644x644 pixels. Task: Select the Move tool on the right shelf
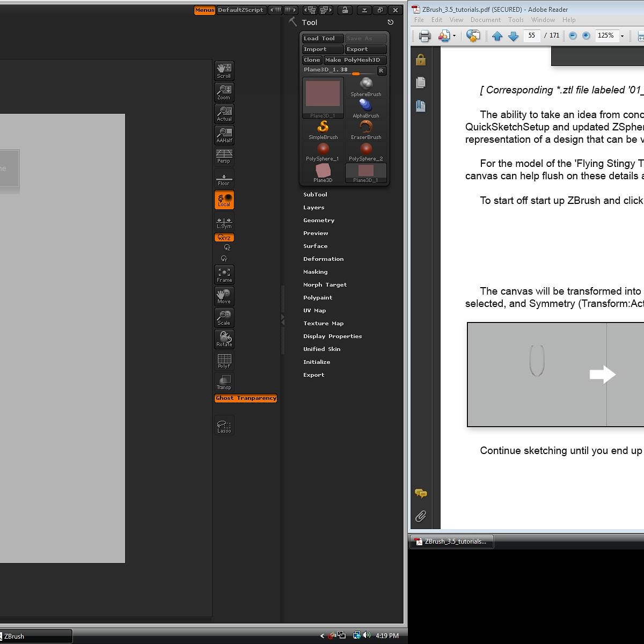(x=224, y=296)
